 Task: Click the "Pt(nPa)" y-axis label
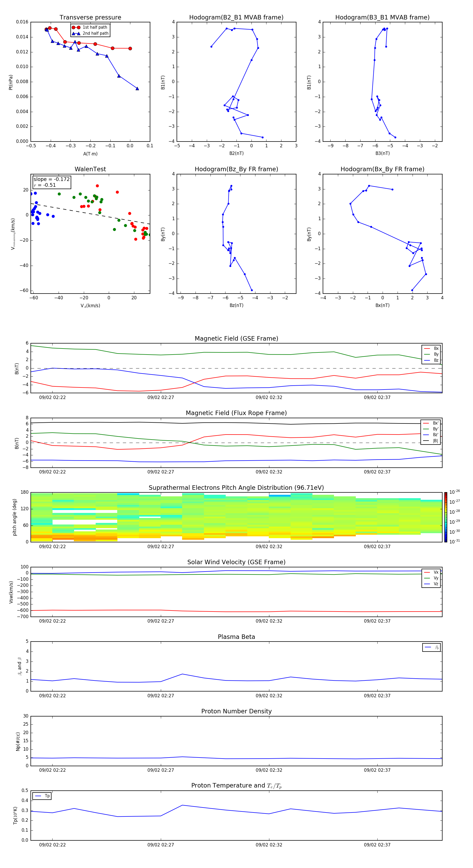coord(11,82)
